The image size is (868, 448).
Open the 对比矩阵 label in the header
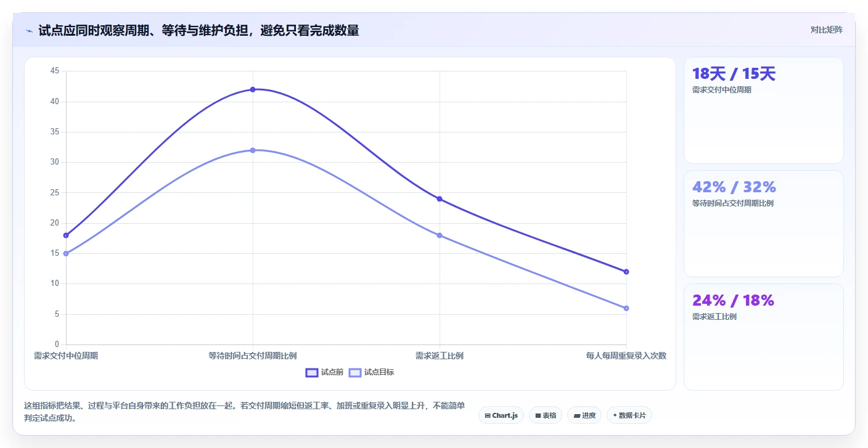point(826,30)
